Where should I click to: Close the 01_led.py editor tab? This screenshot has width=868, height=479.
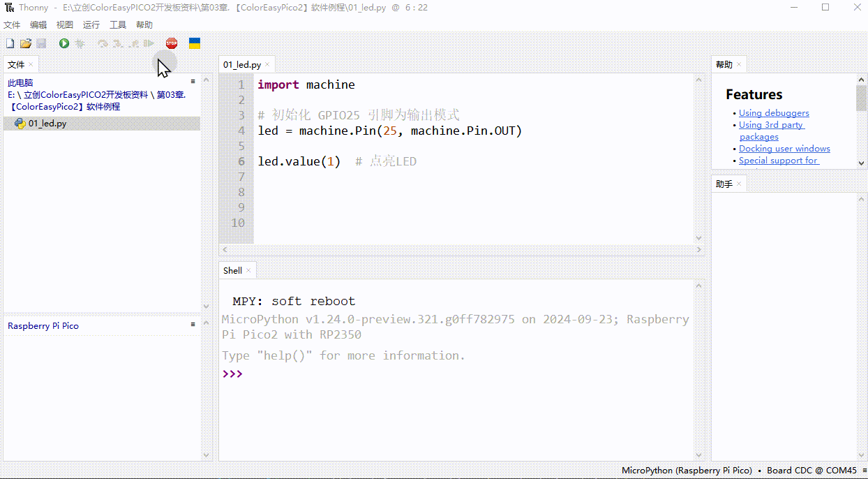coord(268,64)
